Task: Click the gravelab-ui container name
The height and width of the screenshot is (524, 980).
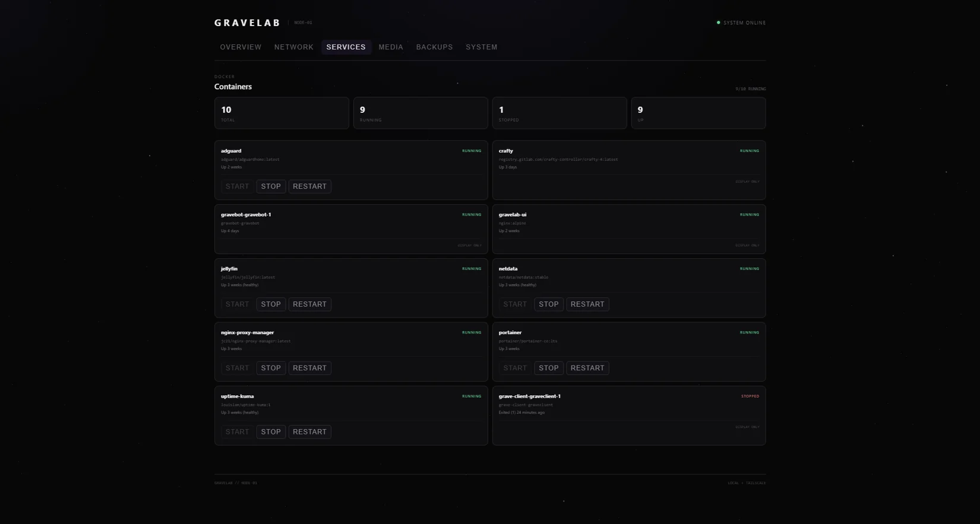Action: coord(513,215)
